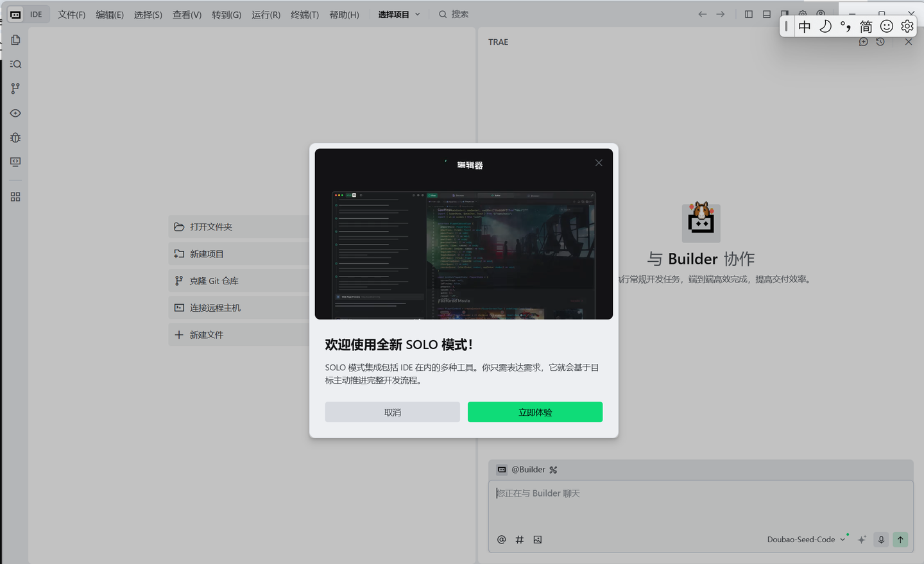The image size is (924, 564).
Task: Close the SOLO welcome dialog with X
Action: coord(599,163)
